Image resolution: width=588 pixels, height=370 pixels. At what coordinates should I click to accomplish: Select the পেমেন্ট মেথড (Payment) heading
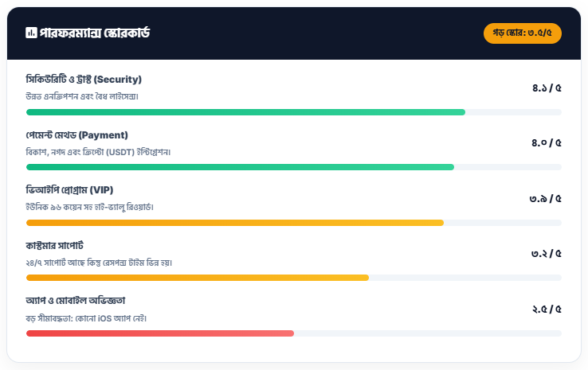[77, 134]
